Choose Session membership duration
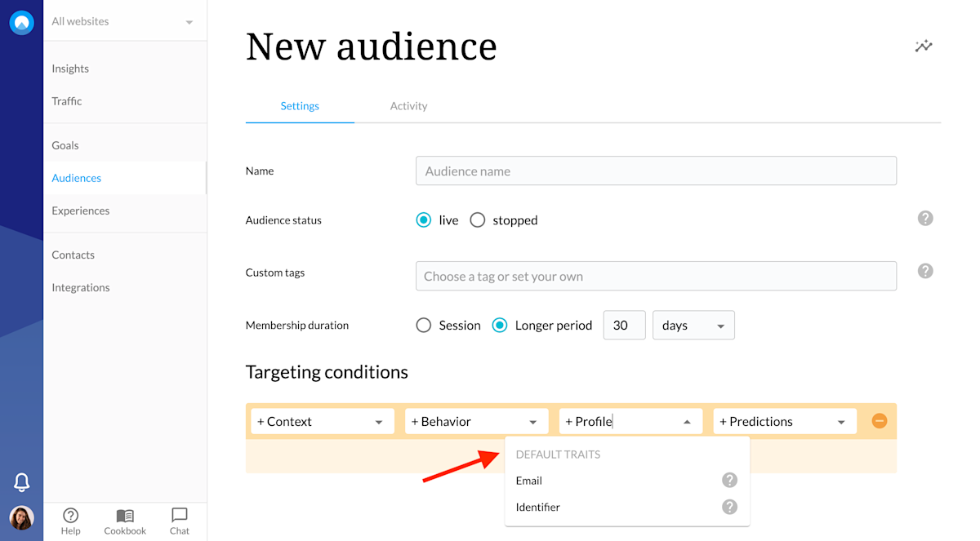The image size is (980, 541). [423, 326]
